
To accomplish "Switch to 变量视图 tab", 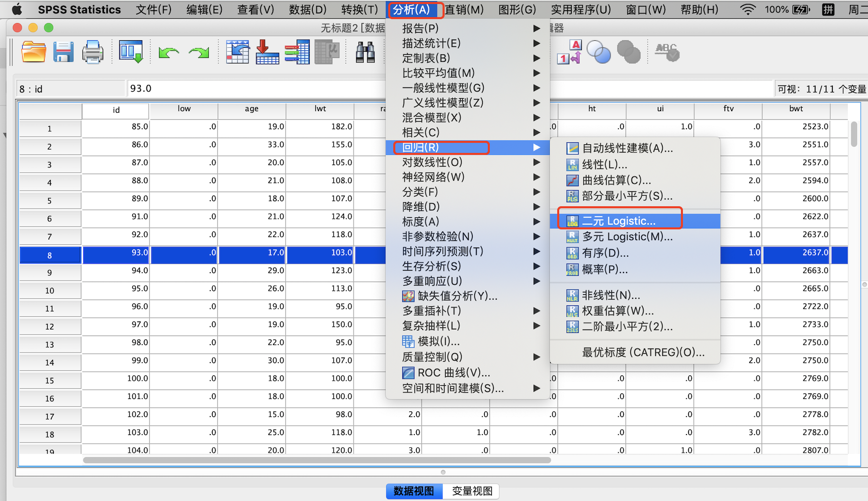I will (472, 491).
